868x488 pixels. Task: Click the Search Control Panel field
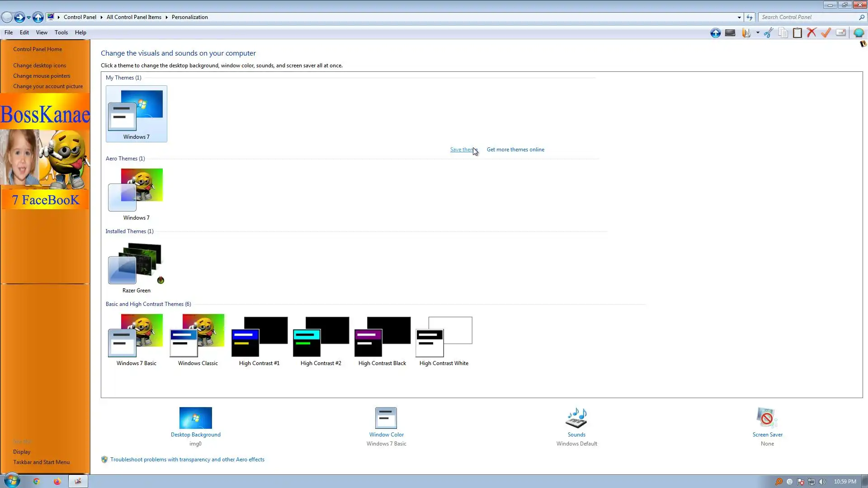808,17
